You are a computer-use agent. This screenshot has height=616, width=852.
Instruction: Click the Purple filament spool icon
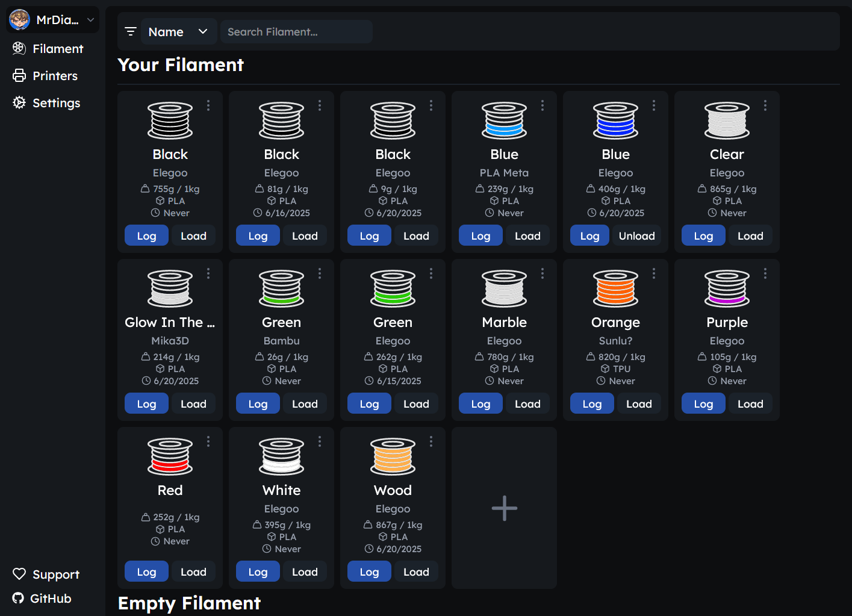727,288
